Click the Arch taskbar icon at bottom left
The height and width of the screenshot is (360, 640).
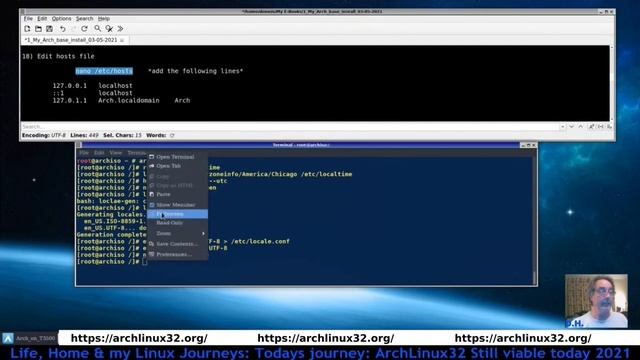(8, 338)
